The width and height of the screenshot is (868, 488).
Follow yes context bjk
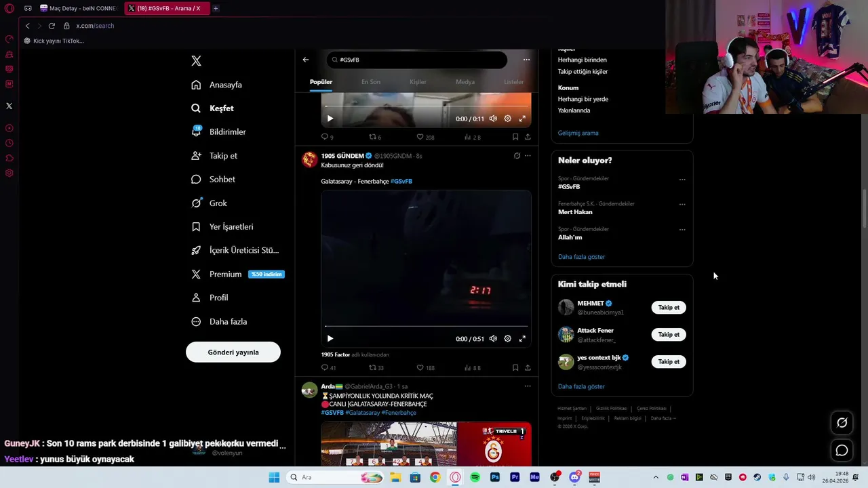point(669,362)
